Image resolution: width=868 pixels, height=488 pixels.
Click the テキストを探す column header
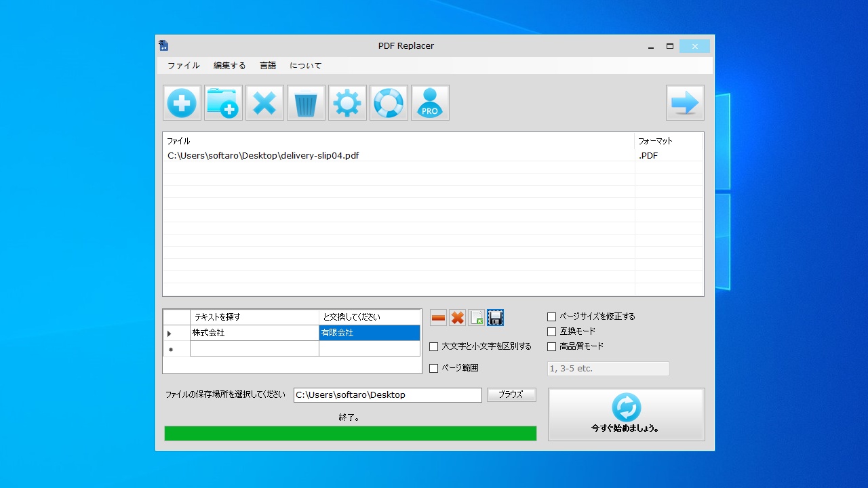(254, 317)
